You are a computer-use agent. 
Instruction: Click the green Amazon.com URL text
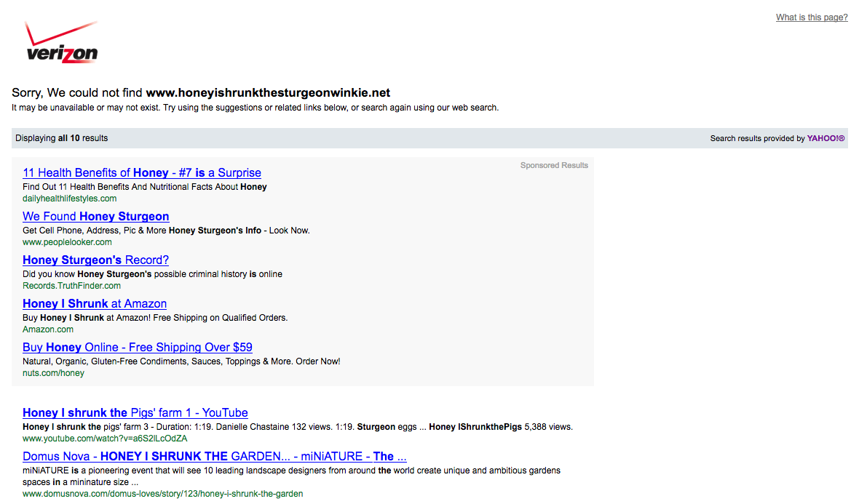tap(47, 329)
